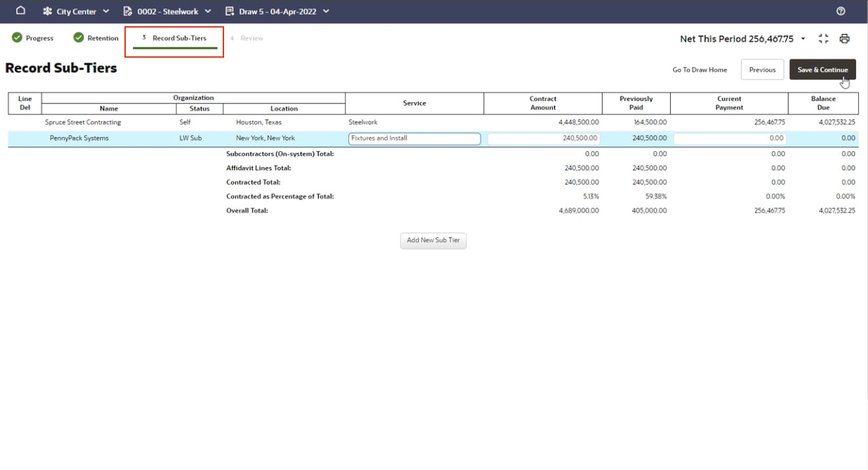Click the Previous button

point(762,69)
